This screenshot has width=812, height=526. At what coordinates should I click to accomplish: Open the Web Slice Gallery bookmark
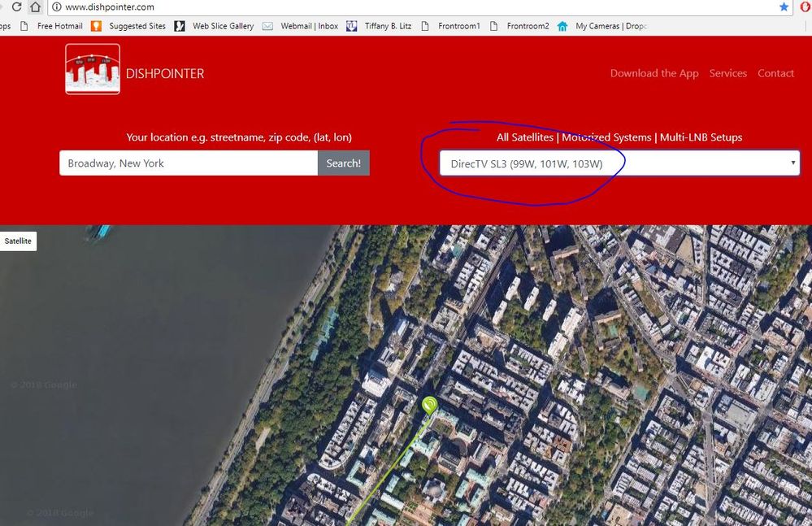click(215, 26)
